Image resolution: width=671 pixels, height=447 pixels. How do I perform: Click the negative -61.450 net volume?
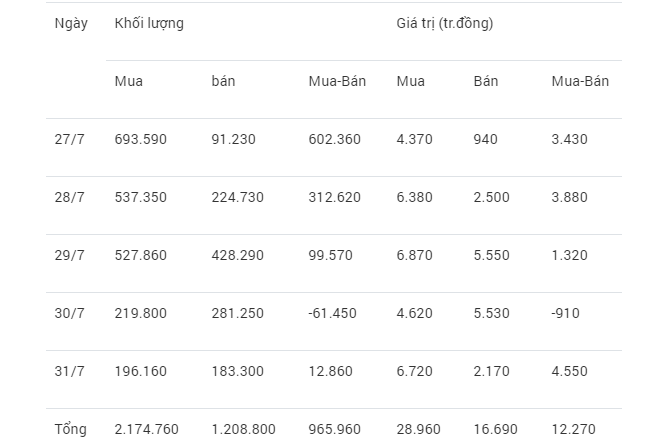click(332, 314)
